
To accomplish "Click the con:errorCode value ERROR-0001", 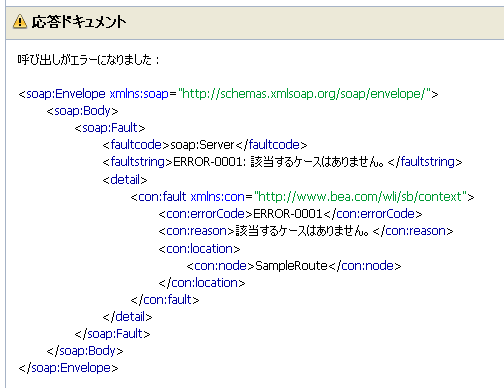I will tap(288, 214).
